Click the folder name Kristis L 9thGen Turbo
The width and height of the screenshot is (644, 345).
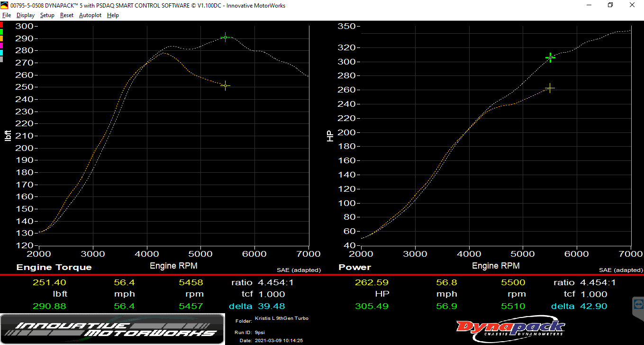coord(281,318)
